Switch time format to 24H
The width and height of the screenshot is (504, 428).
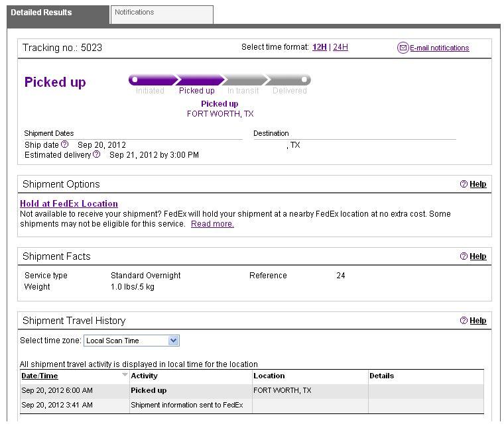pyautogui.click(x=340, y=47)
